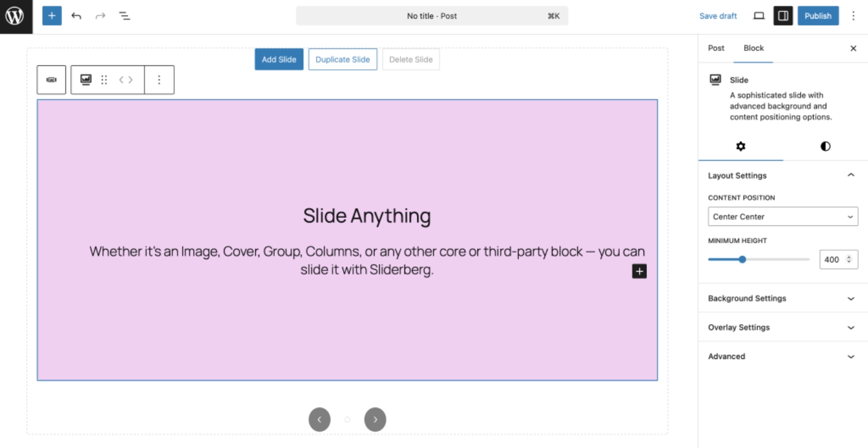The width and height of the screenshot is (868, 448).
Task: Select the parent SliderBerg slider block
Action: pyautogui.click(x=51, y=80)
